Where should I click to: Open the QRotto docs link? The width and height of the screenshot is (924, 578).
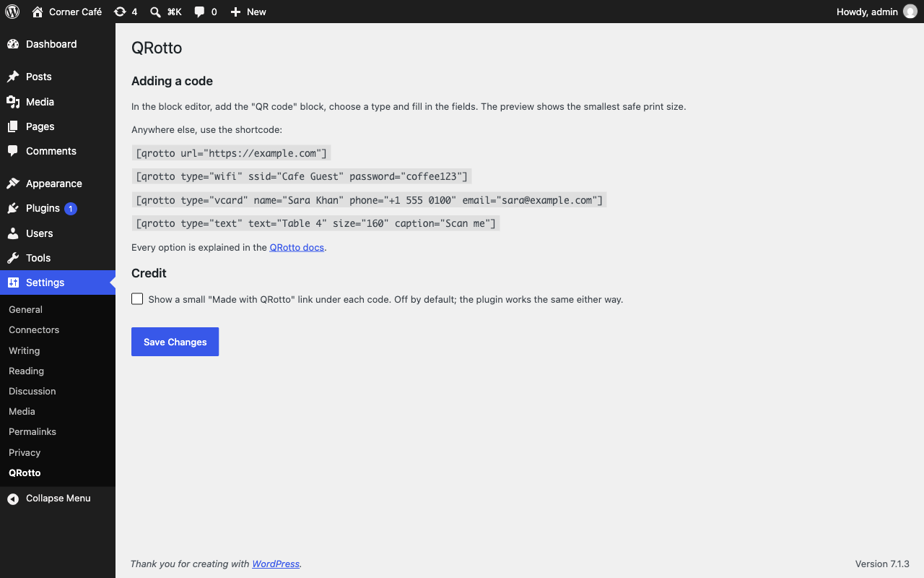297,247
